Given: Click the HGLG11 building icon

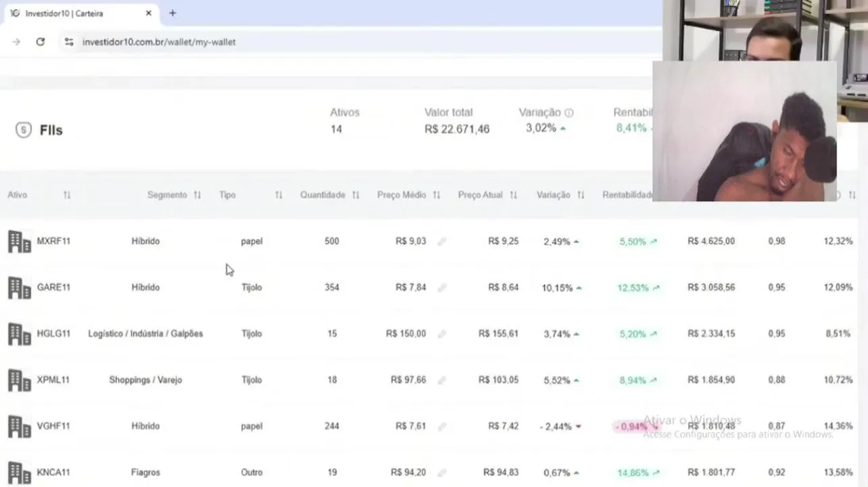Looking at the screenshot, I should point(19,334).
